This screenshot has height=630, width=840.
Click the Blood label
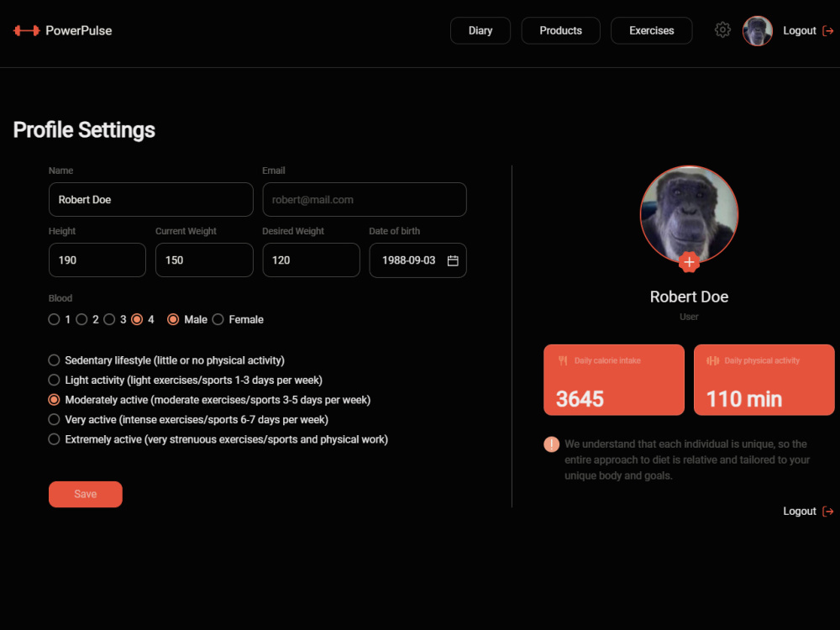pos(60,298)
